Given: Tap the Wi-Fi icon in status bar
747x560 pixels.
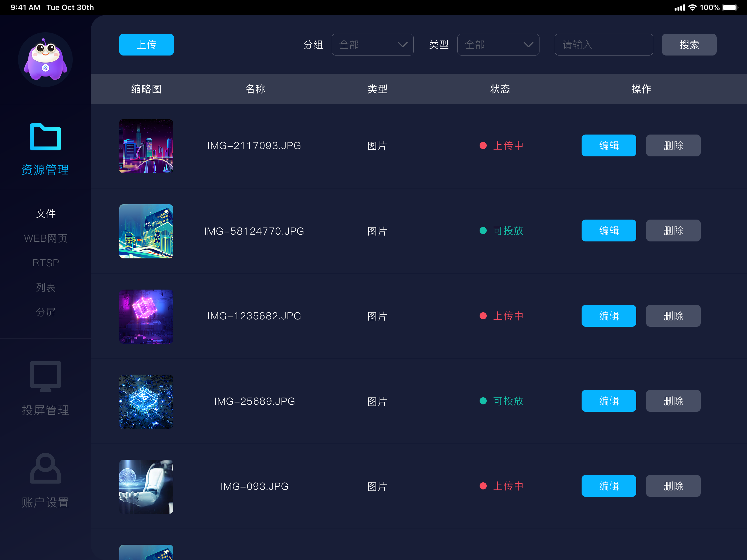Looking at the screenshot, I should point(692,7).
